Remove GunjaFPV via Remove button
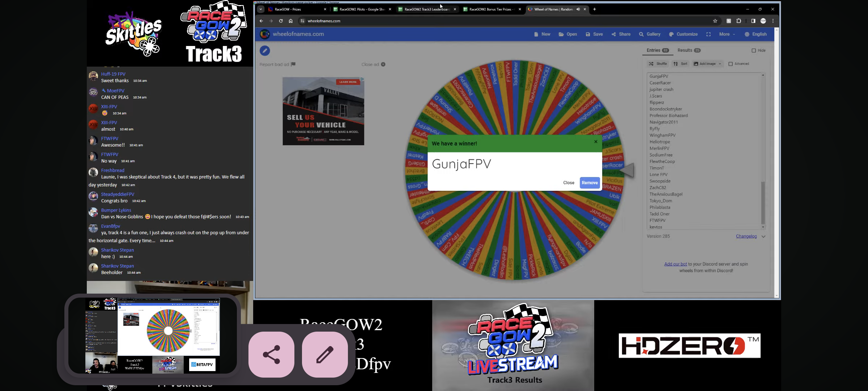The image size is (868, 391). [590, 183]
